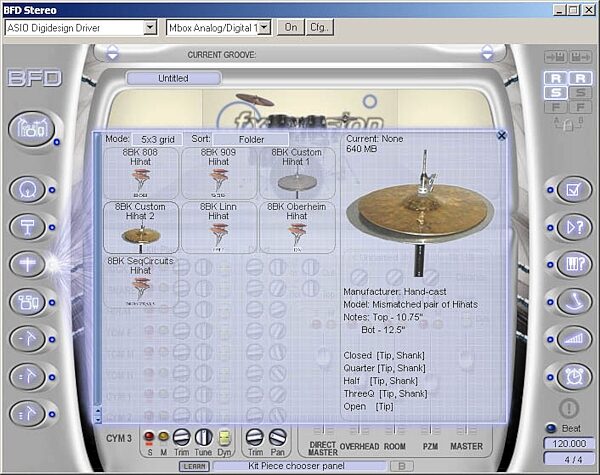The height and width of the screenshot is (475, 600).
Task: Toggle the right F button
Action: pos(580,106)
